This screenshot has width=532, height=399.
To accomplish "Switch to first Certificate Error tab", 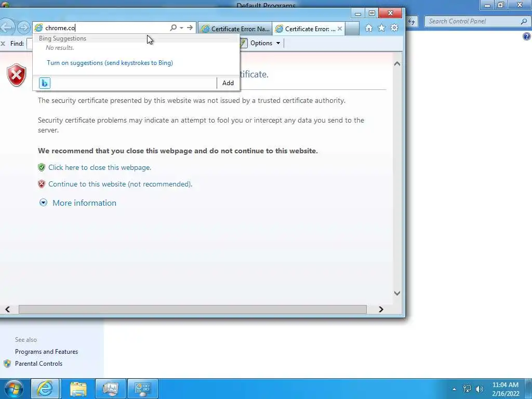I will tap(235, 29).
